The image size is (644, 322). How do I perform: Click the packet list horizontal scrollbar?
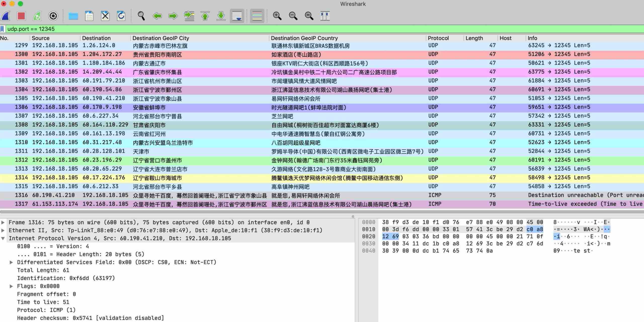(x=322, y=212)
